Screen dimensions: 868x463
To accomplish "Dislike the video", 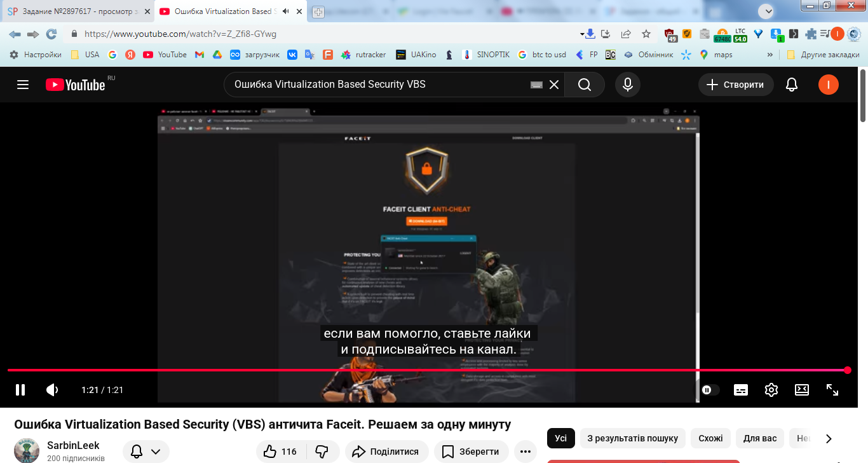I will 322,452.
